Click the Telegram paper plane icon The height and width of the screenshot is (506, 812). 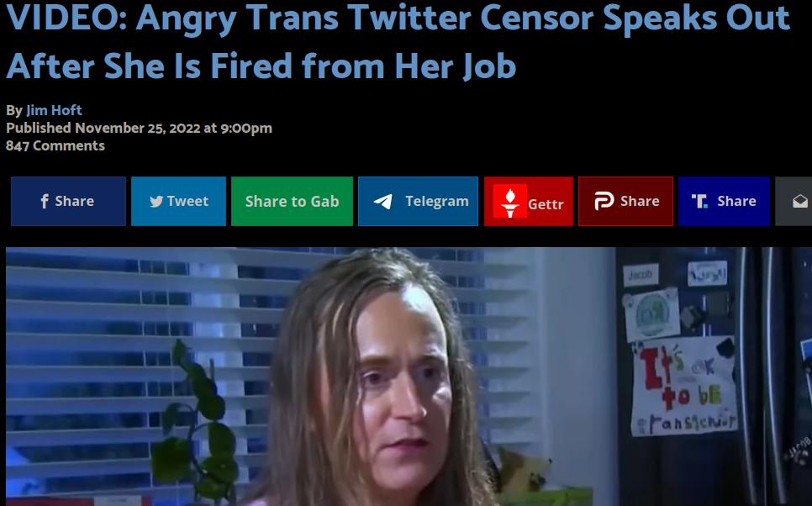click(383, 202)
